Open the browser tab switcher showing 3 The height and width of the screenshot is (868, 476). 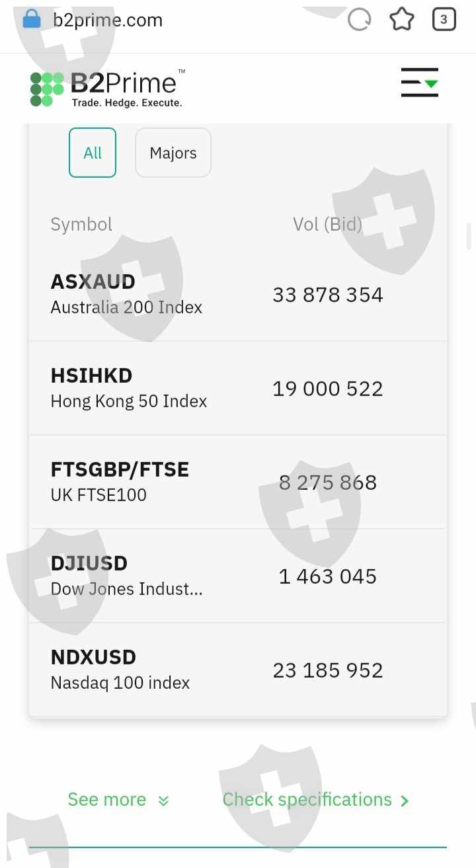pyautogui.click(x=444, y=20)
